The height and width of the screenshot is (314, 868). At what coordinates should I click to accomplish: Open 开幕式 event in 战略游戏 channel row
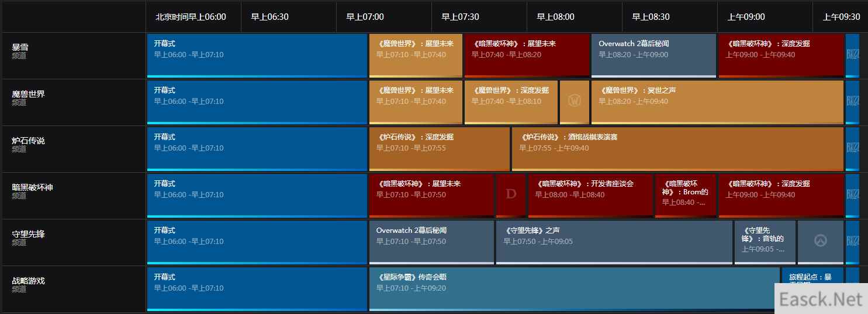tap(257, 289)
